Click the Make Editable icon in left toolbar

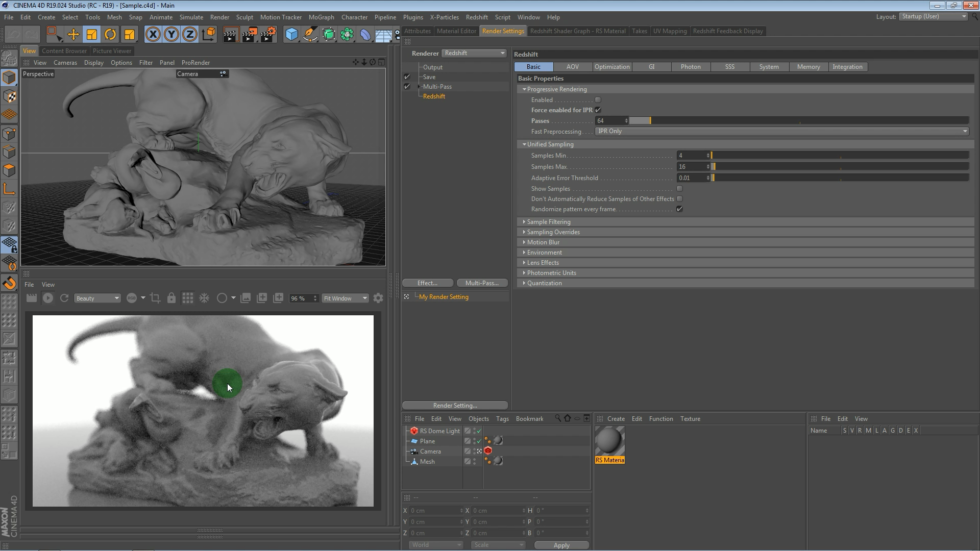point(9,59)
